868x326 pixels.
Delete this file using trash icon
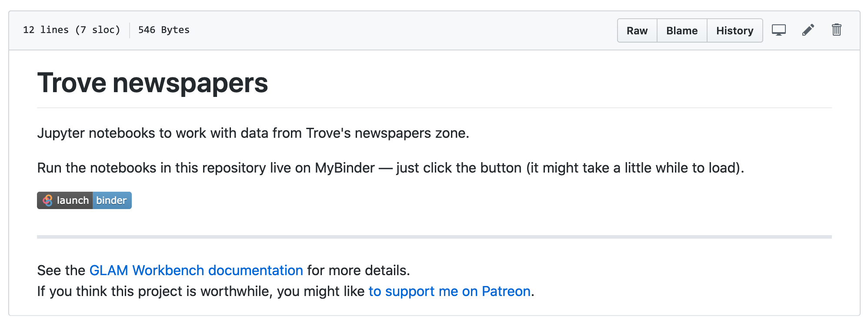[836, 30]
